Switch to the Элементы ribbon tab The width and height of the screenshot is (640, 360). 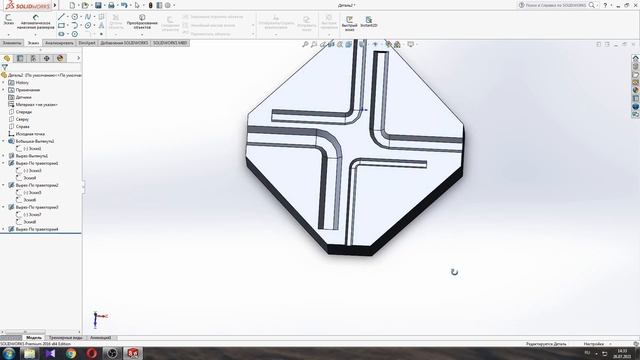point(12,43)
